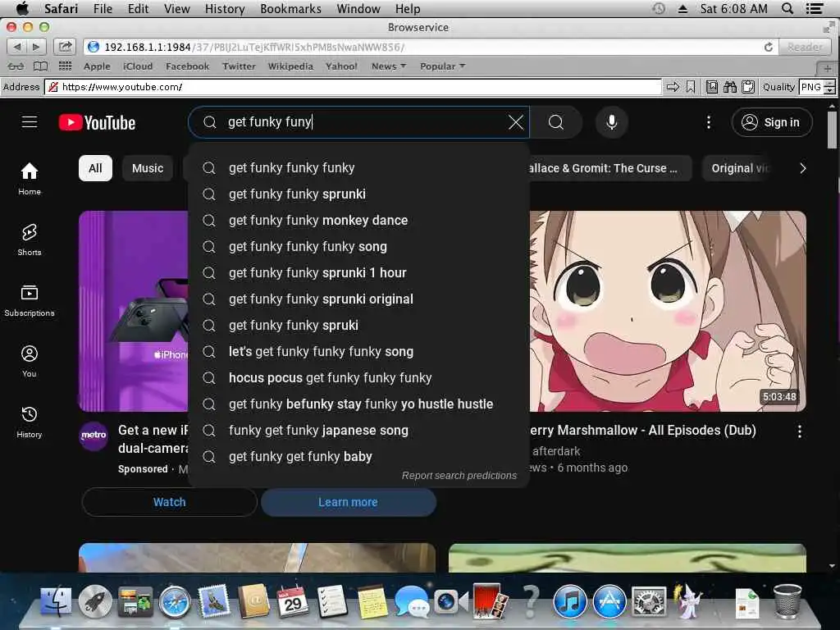Screen dimensions: 840x630
Task: Choose suggestion 'get funky funky sprunki 1 hour'
Action: click(x=358, y=272)
